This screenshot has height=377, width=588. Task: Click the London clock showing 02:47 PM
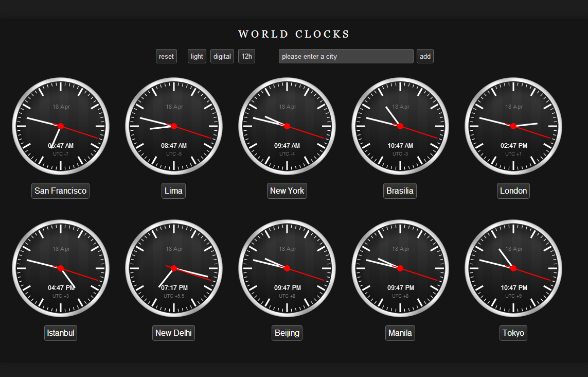[x=513, y=126]
